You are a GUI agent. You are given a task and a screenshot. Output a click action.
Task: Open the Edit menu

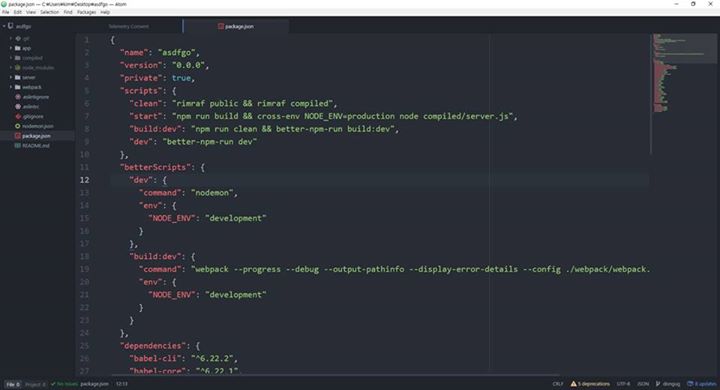[x=17, y=12]
